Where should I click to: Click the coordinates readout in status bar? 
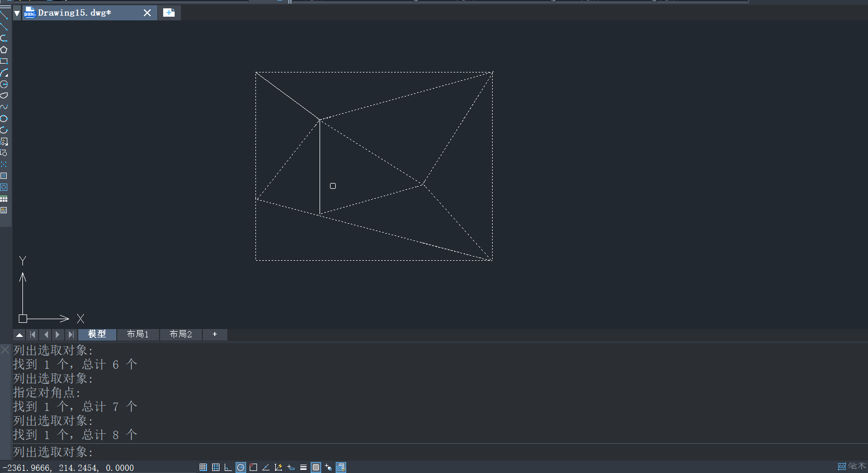68,468
